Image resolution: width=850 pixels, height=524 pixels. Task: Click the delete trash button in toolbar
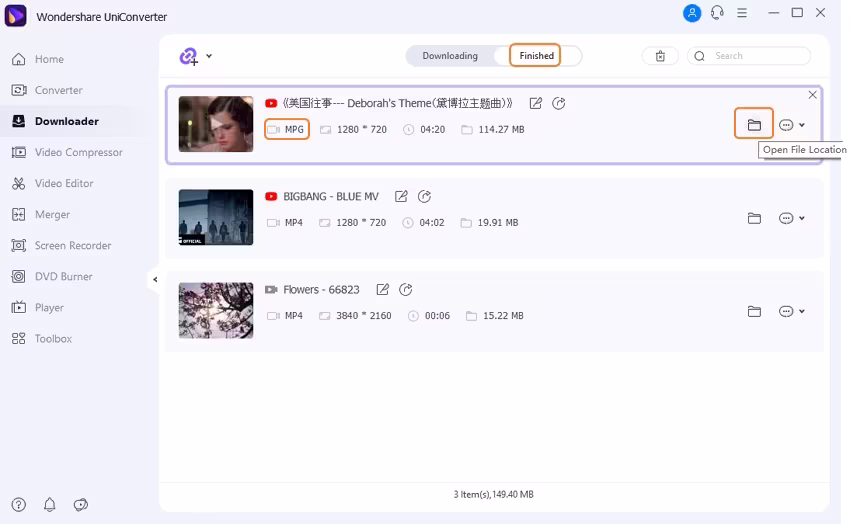[x=660, y=56]
